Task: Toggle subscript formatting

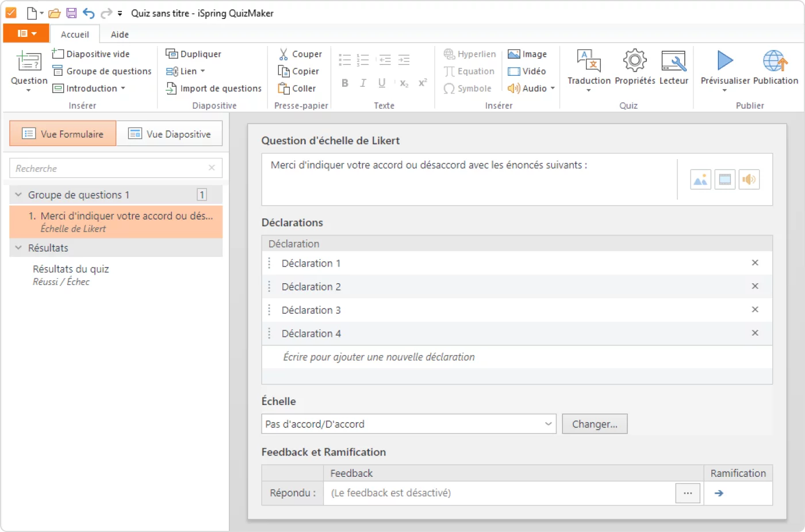Action: pos(404,83)
